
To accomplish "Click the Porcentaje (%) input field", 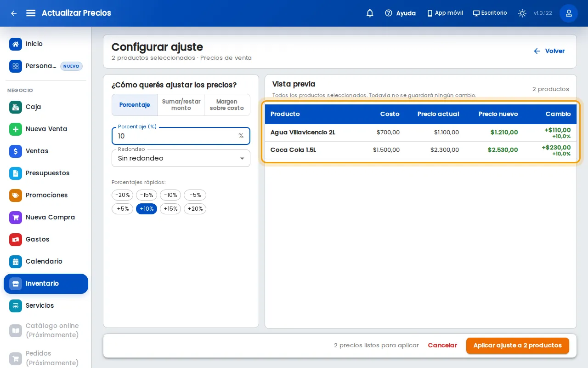I will click(x=181, y=136).
